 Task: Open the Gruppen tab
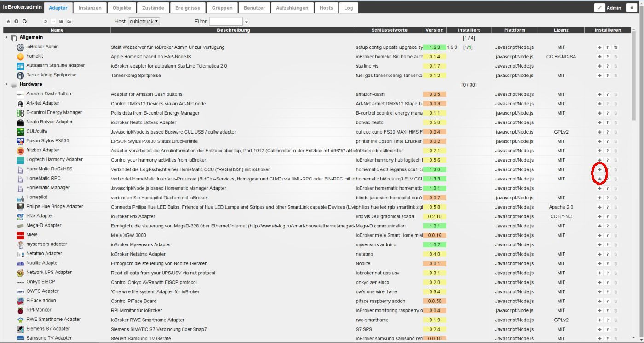[222, 8]
